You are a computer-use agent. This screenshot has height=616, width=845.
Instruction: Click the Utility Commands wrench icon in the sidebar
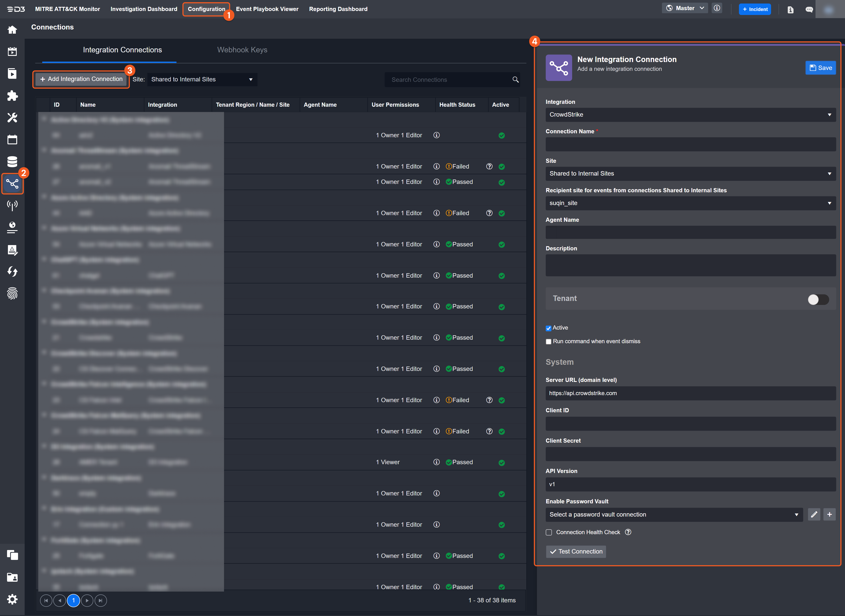(x=12, y=118)
